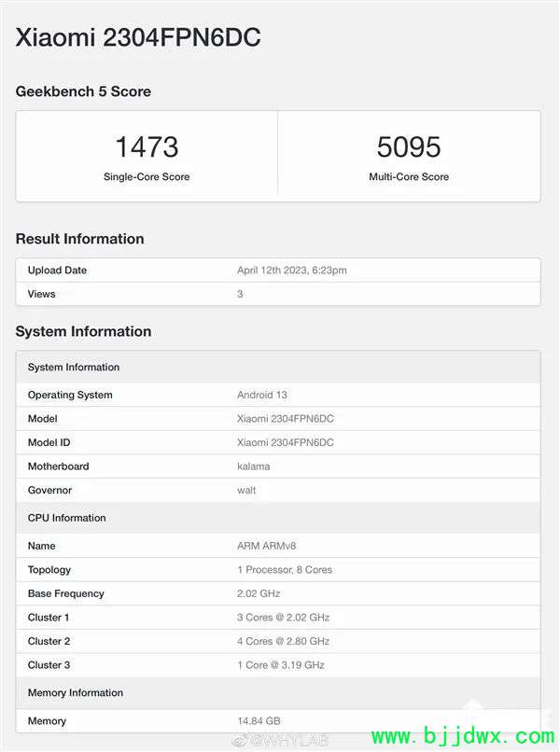Click the Model row label
Viewport: 560px width, 752px height.
(x=42, y=419)
